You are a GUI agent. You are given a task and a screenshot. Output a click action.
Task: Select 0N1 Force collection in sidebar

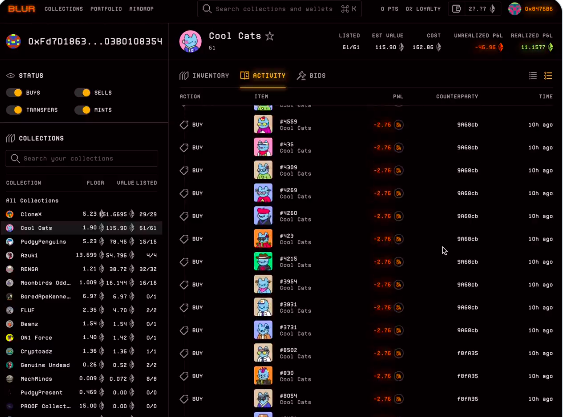(x=82, y=337)
